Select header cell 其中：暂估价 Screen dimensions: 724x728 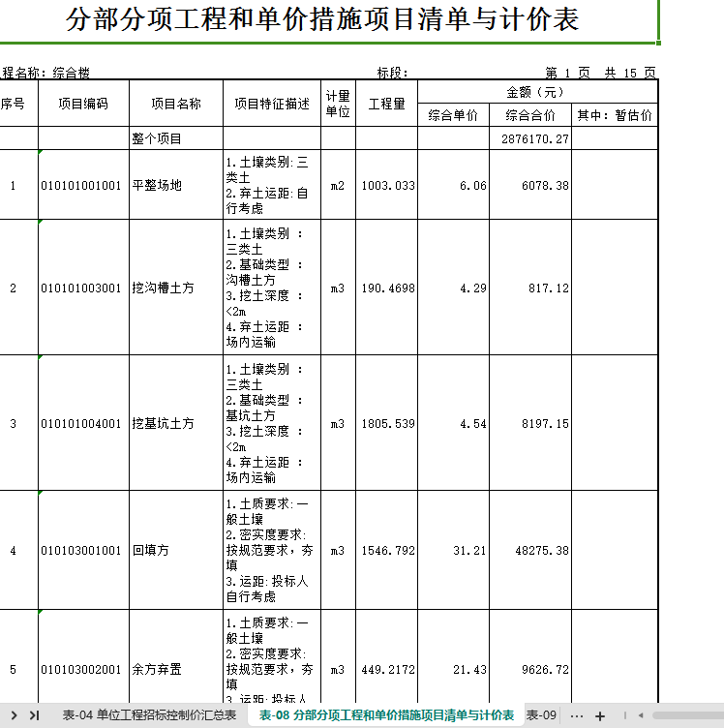[615, 114]
